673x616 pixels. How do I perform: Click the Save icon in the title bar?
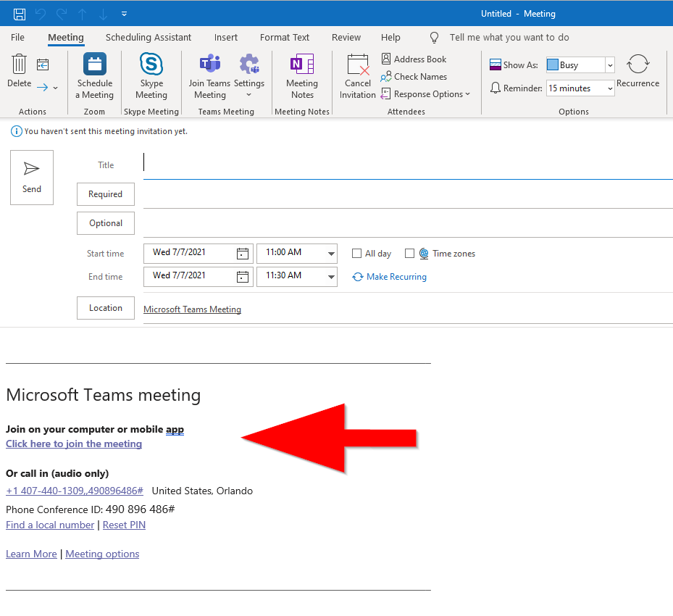[x=20, y=14]
